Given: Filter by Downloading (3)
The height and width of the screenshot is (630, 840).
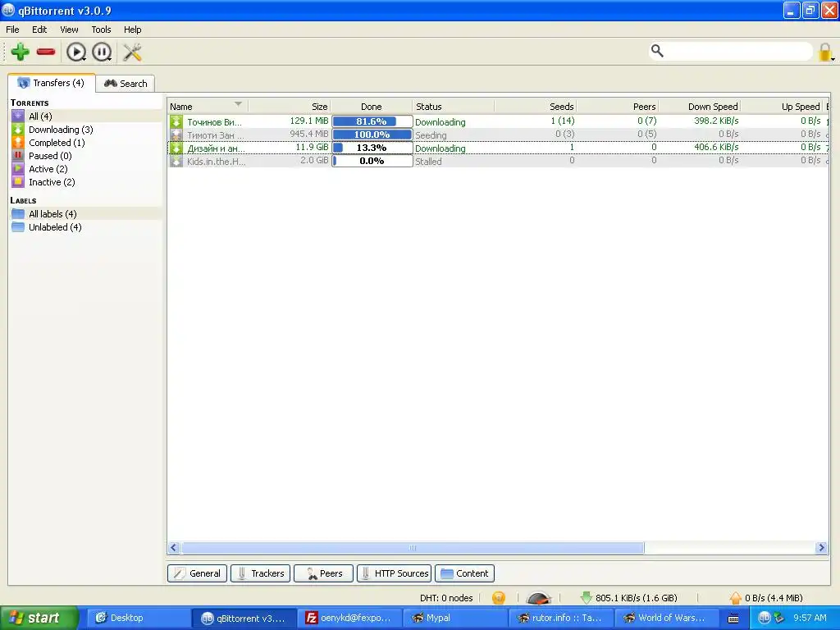Looking at the screenshot, I should pyautogui.click(x=85, y=130).
